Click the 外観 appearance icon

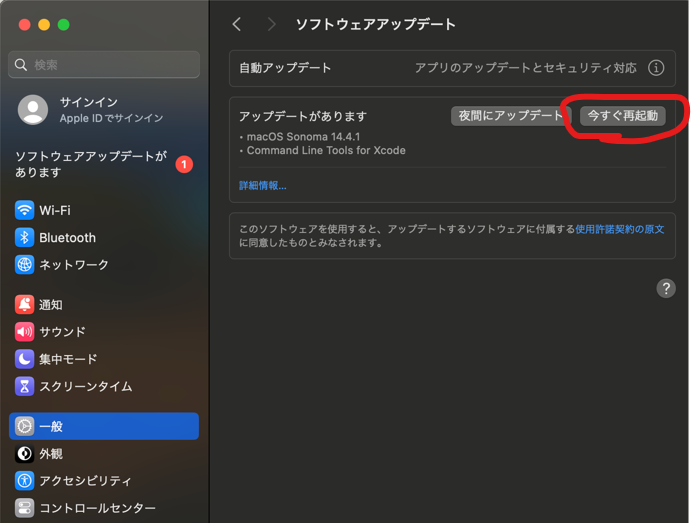24,454
